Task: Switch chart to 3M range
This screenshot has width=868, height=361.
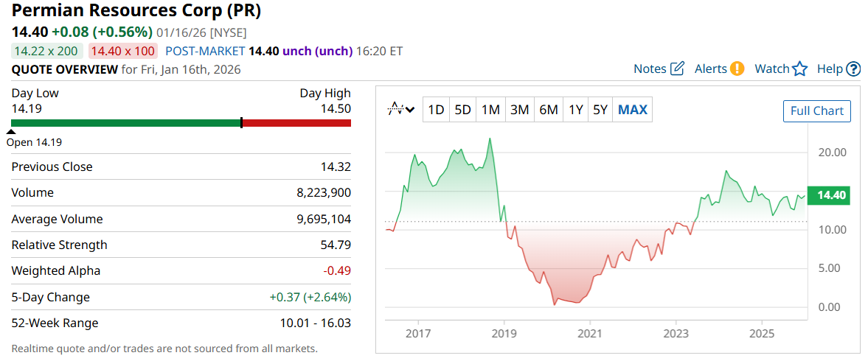Action: [519, 110]
